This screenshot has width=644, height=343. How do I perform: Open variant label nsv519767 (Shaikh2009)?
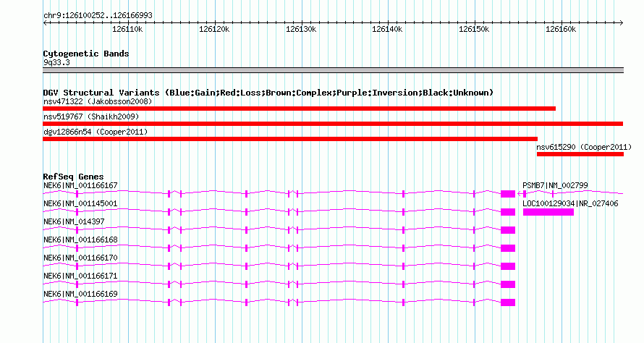pyautogui.click(x=91, y=117)
